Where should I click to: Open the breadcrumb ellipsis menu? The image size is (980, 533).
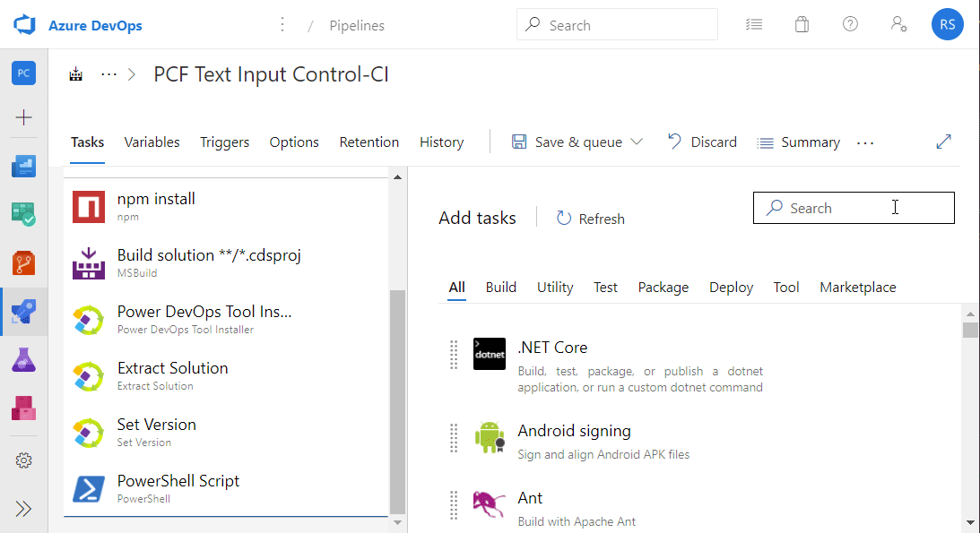108,74
